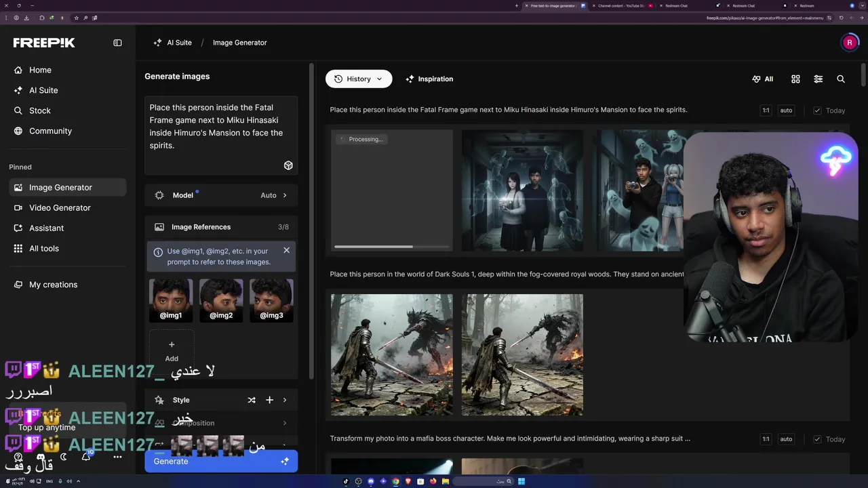Toggle the Today checkbox for Fatal Frame prompt
The height and width of the screenshot is (488, 868).
(817, 110)
